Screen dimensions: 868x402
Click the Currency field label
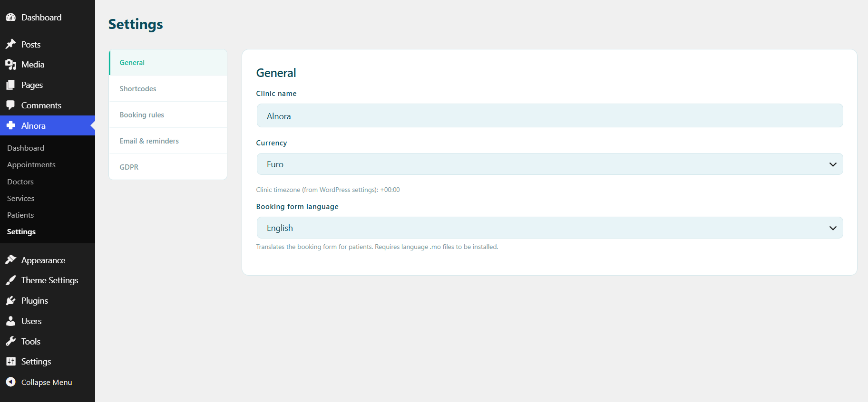272,143
